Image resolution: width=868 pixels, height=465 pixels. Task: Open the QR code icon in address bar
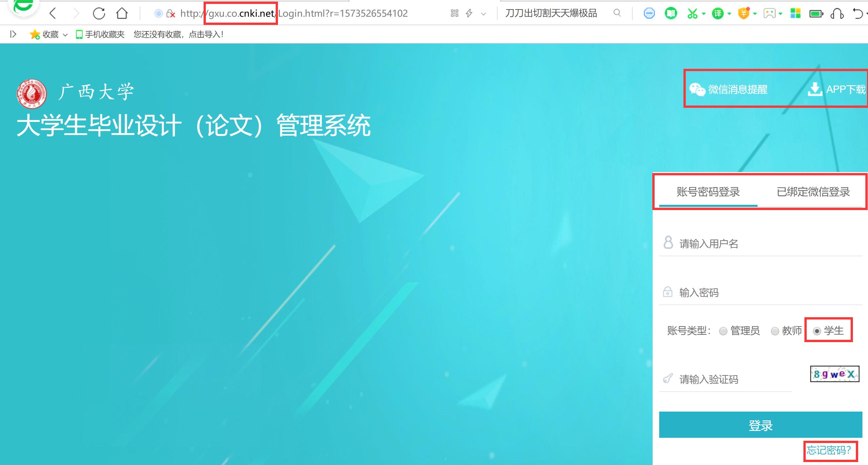(x=455, y=13)
